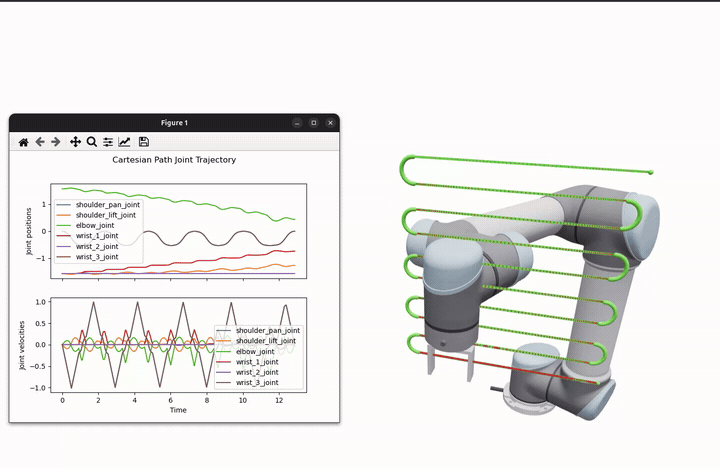This screenshot has width=720, height=468.
Task: Close the Figure 1 window
Action: coord(330,123)
